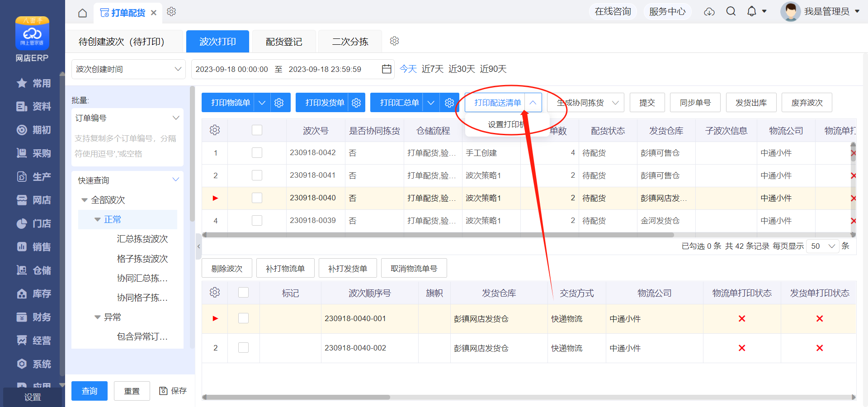Open cloud download icon in header

709,12
